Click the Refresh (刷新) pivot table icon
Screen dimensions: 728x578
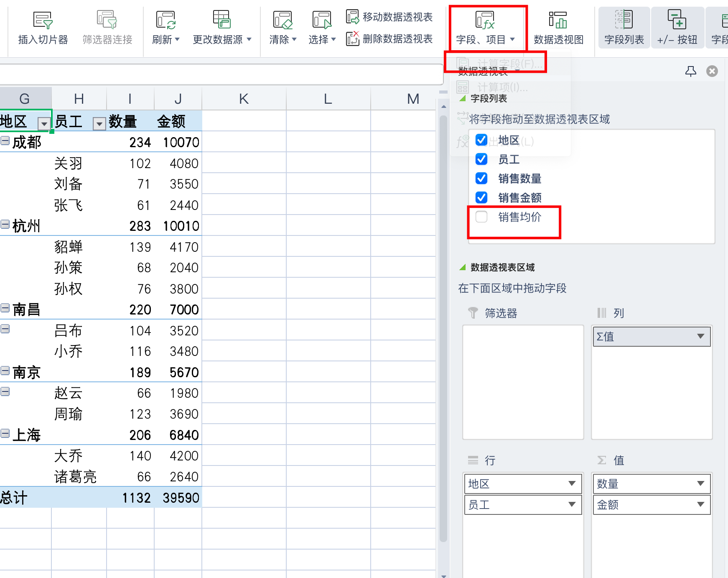(x=165, y=20)
